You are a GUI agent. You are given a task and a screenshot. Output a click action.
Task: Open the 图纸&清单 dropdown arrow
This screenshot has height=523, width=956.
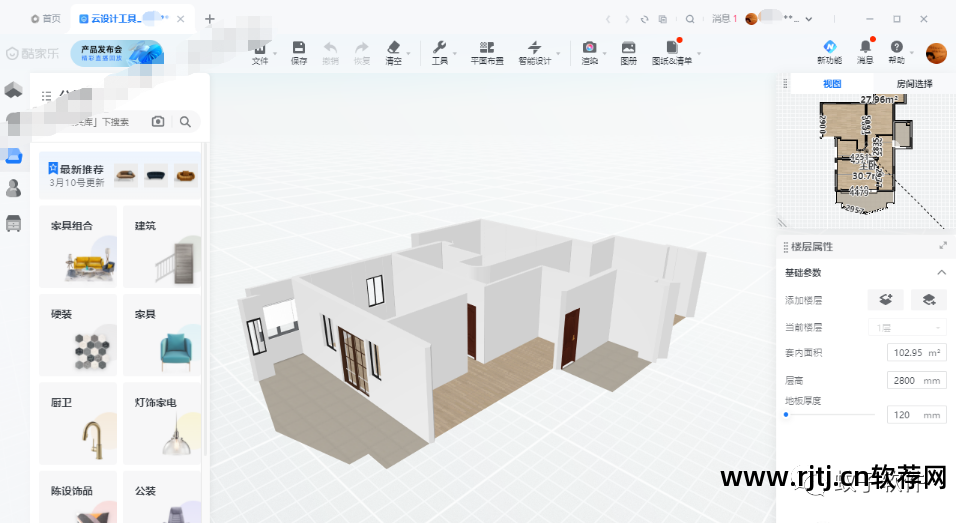click(699, 54)
